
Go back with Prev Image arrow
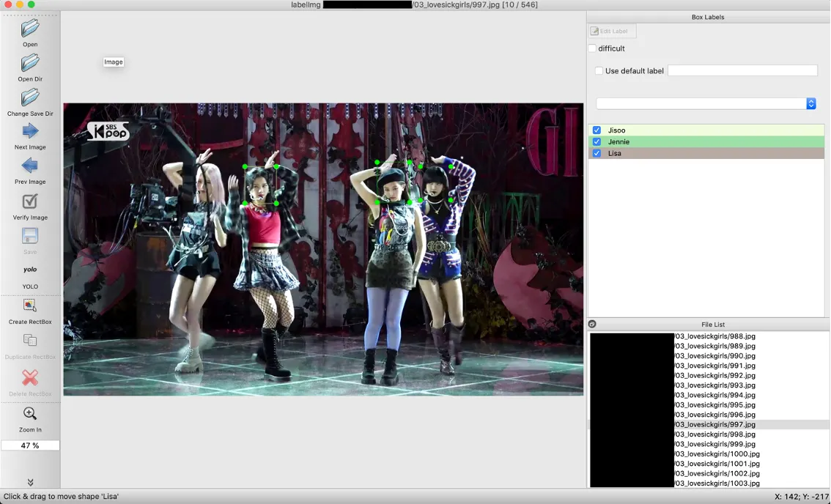[30, 166]
